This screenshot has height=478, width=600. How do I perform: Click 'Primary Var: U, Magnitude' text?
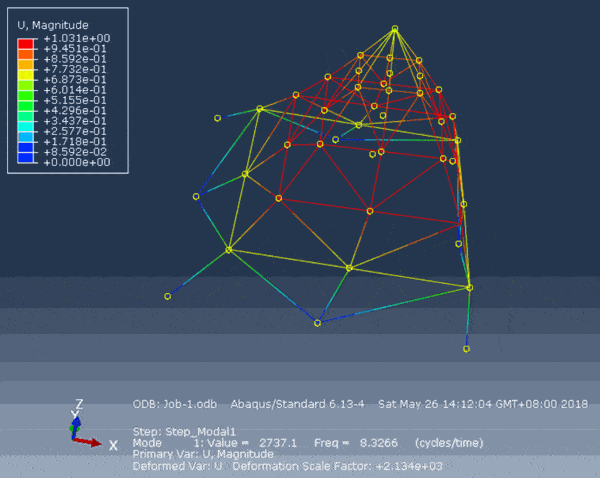(203, 454)
